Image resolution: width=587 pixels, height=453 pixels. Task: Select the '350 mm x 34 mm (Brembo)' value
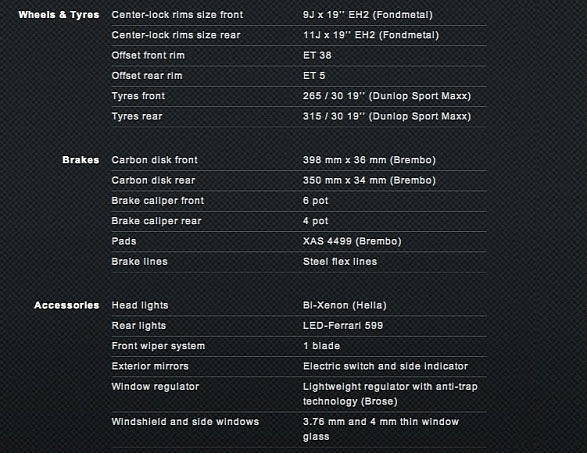[x=369, y=180]
